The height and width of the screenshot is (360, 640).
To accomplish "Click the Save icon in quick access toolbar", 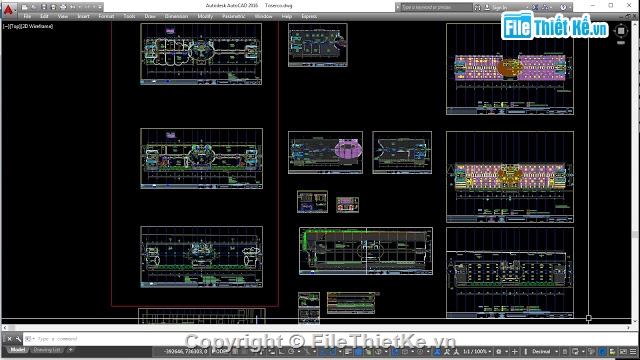I will 44,7.
